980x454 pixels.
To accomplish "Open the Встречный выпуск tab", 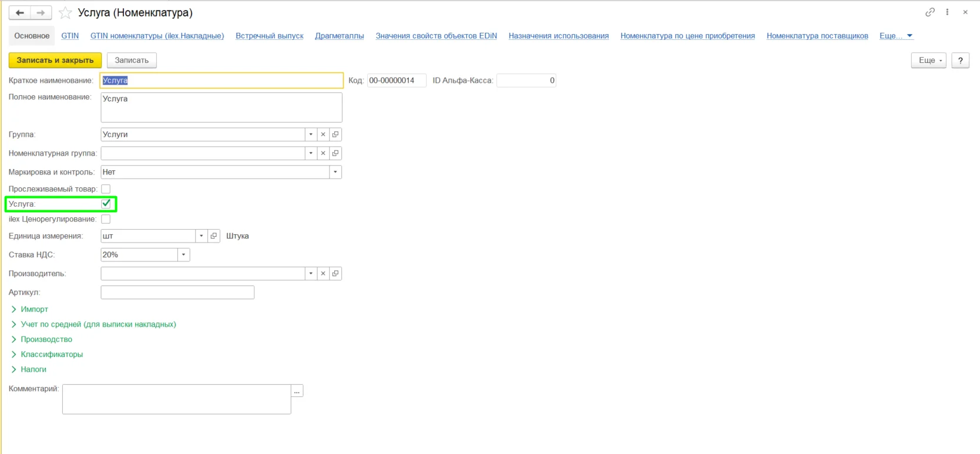I will click(270, 36).
